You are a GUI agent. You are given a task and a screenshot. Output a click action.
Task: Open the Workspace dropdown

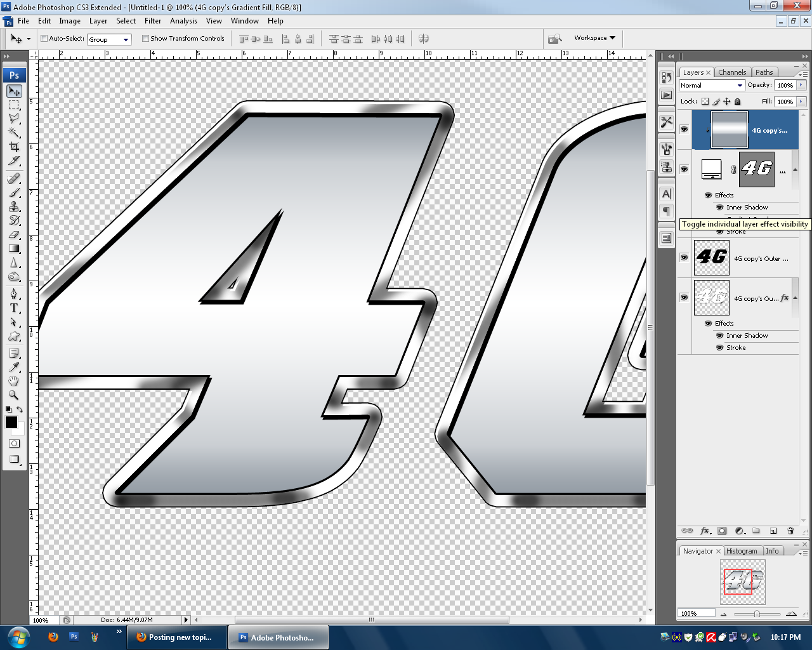(594, 38)
